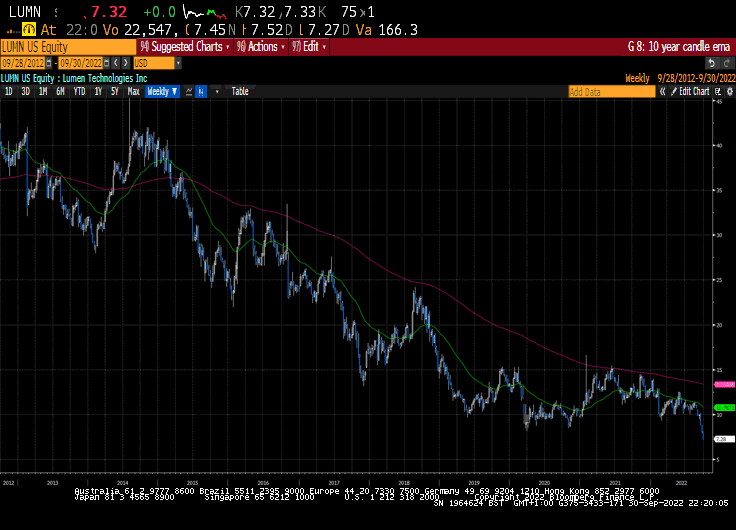Shift date range forward with right arrow
This screenshot has height=530, width=736.
[x=126, y=63]
